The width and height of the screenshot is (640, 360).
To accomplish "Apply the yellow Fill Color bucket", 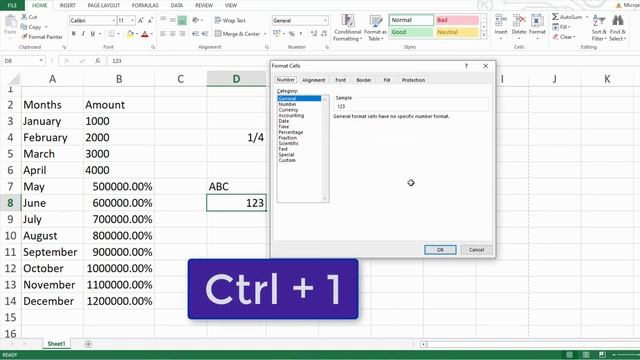I will tap(130, 34).
